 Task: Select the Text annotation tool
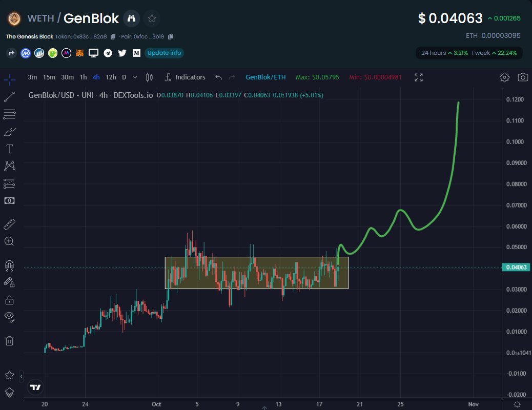coord(10,149)
